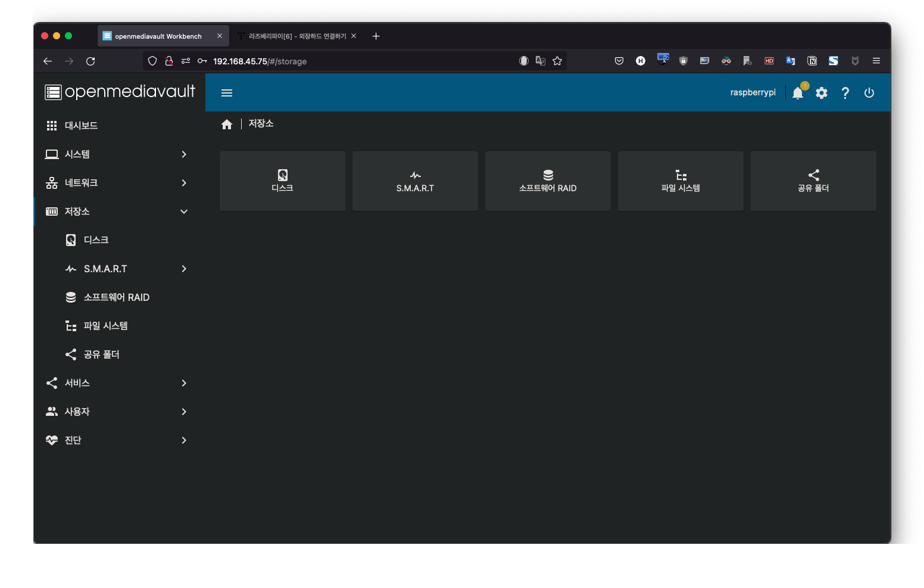Click the raspberrypi hostname text
Image resolution: width=924 pixels, height=588 pixels.
pyautogui.click(x=753, y=92)
